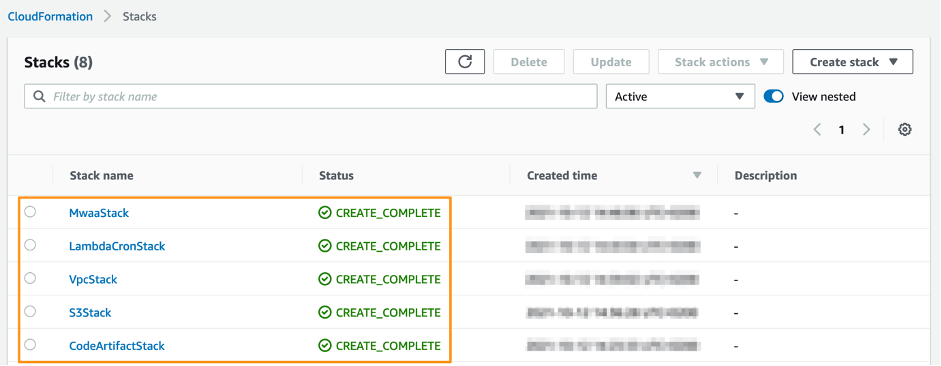Screen dimensions: 941x366
Task: Toggle the View nested switch
Action: 774,97
